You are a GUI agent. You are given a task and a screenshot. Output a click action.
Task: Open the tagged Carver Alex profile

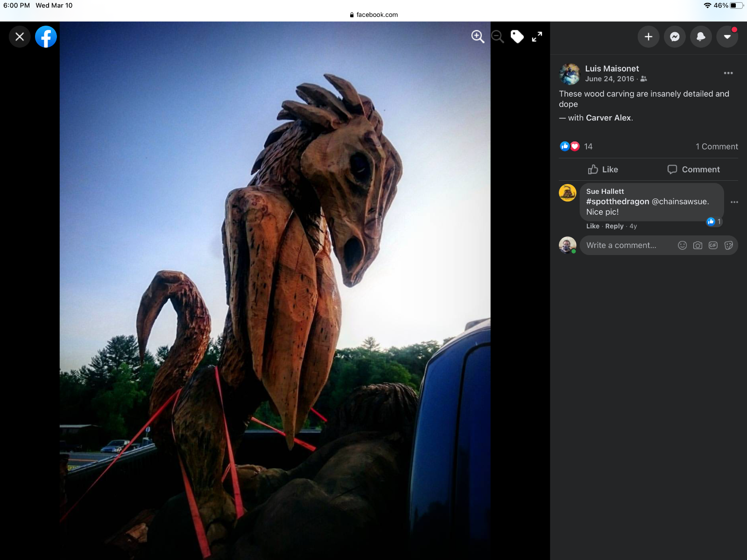point(608,118)
